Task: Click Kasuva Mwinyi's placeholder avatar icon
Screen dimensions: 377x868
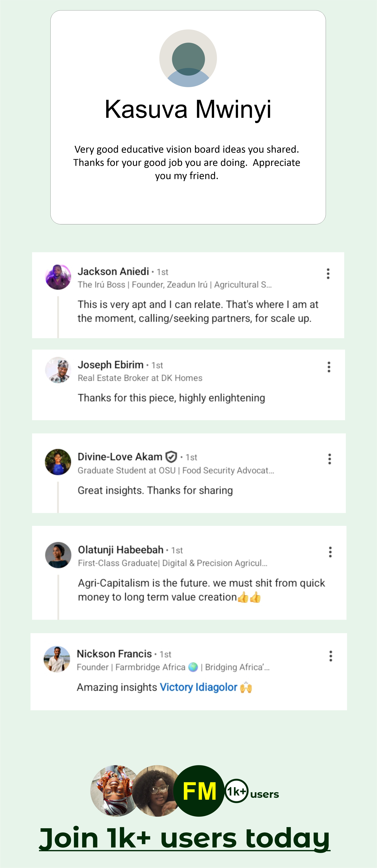Action: [x=188, y=58]
